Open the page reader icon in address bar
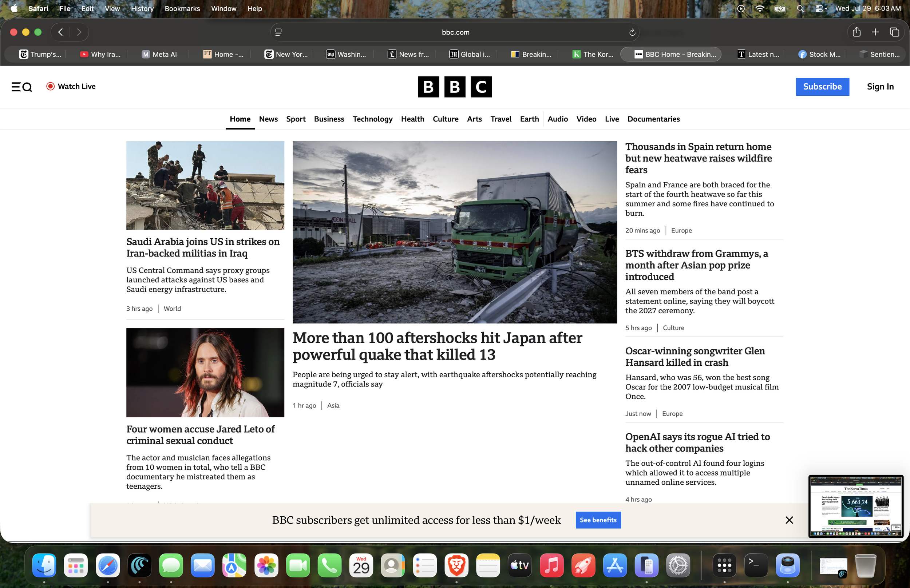Image resolution: width=910 pixels, height=588 pixels. point(278,32)
